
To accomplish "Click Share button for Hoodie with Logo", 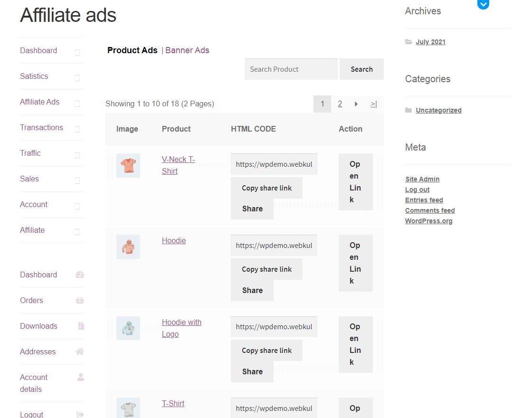I will click(x=252, y=372).
